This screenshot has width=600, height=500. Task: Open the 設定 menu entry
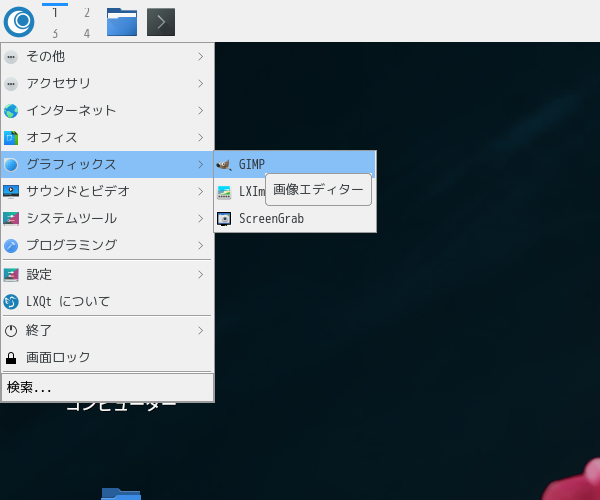tap(107, 275)
